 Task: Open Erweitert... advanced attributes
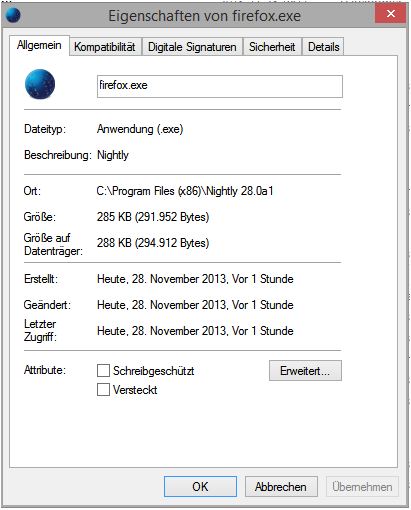click(x=305, y=370)
